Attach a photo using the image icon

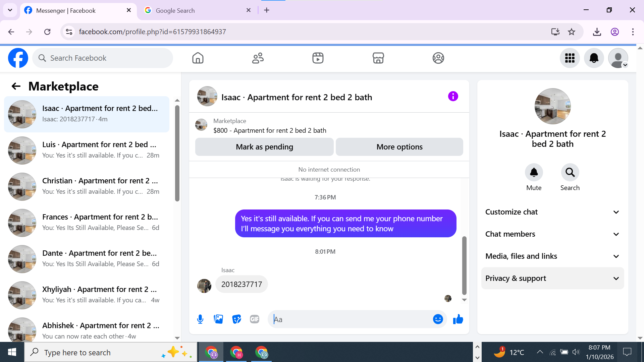218,319
